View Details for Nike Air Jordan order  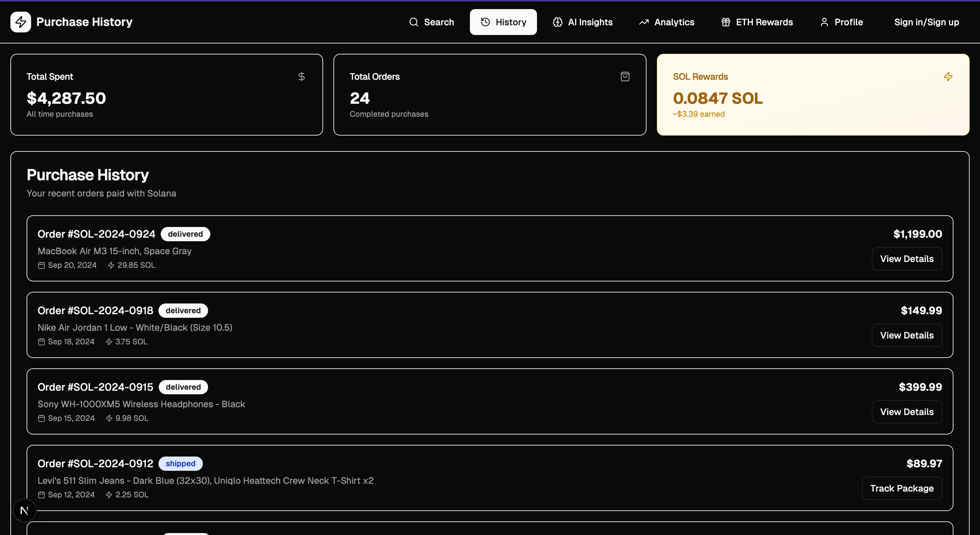[906, 335]
